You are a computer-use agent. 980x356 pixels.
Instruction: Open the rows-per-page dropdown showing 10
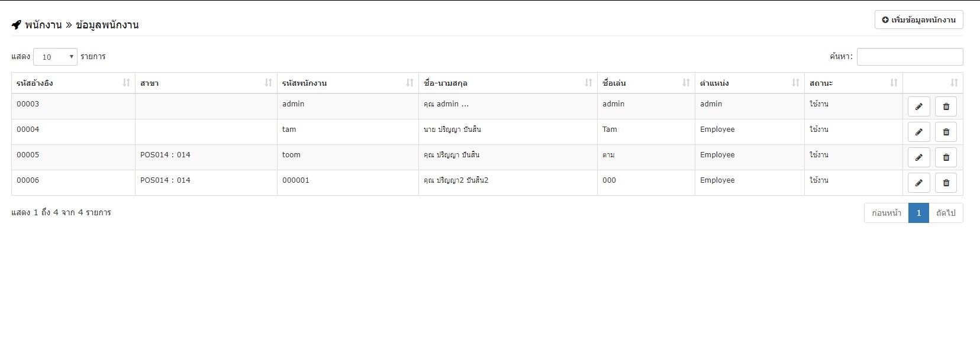[x=55, y=57]
